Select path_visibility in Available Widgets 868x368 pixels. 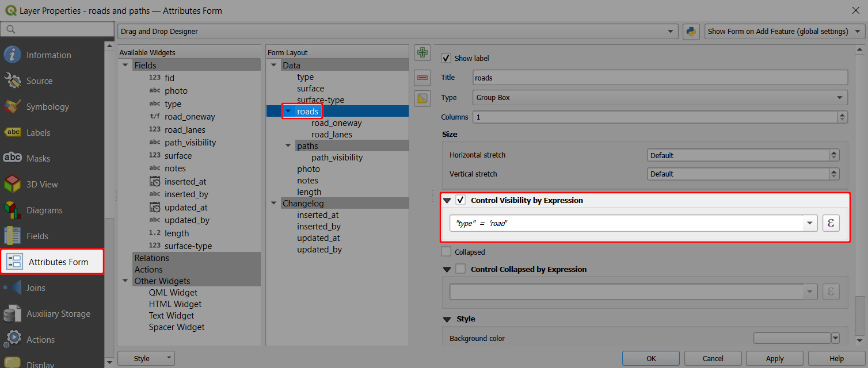[x=191, y=143]
